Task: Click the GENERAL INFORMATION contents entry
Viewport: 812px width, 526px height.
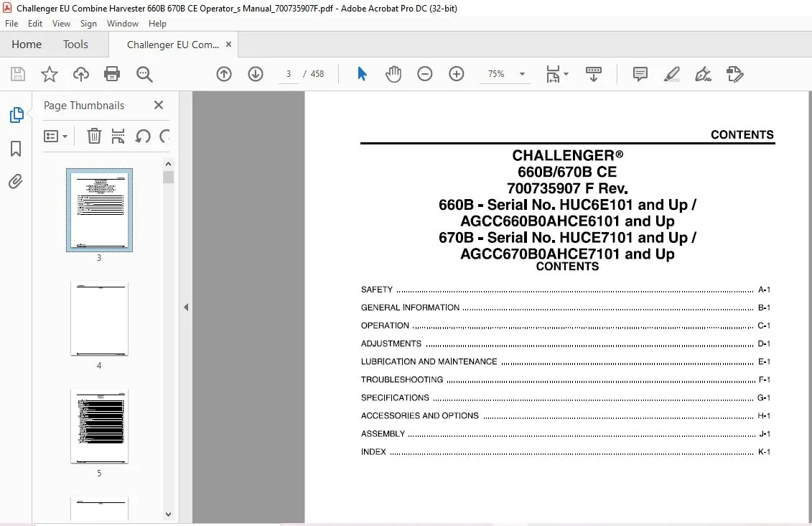Action: tap(566, 308)
